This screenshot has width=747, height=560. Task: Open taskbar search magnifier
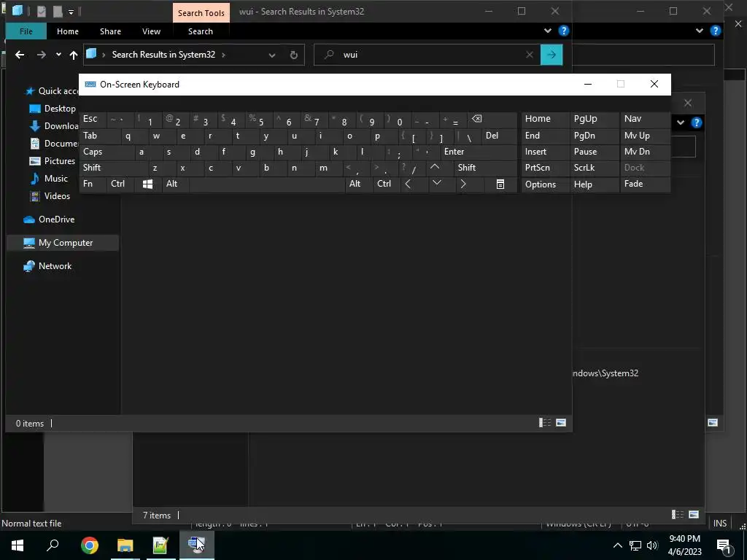(x=53, y=545)
